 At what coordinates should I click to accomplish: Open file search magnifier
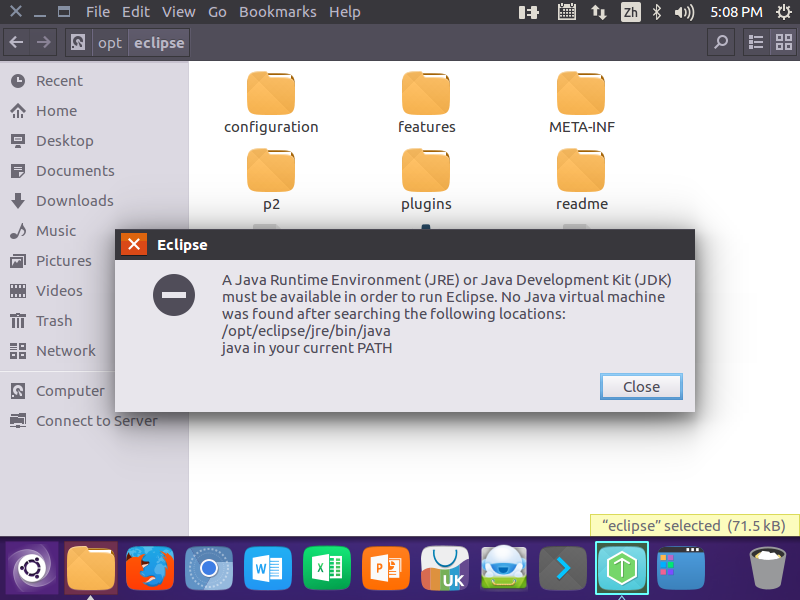tap(721, 42)
